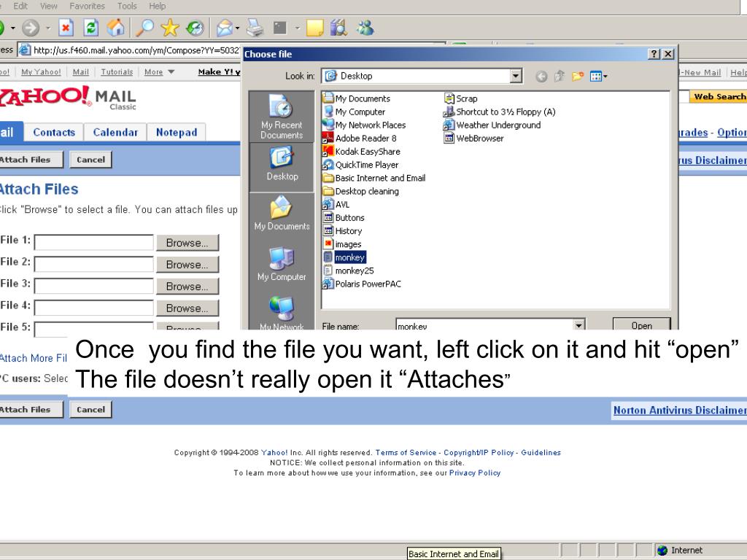Open the Help menu
This screenshot has height=560, width=747.
158,6
